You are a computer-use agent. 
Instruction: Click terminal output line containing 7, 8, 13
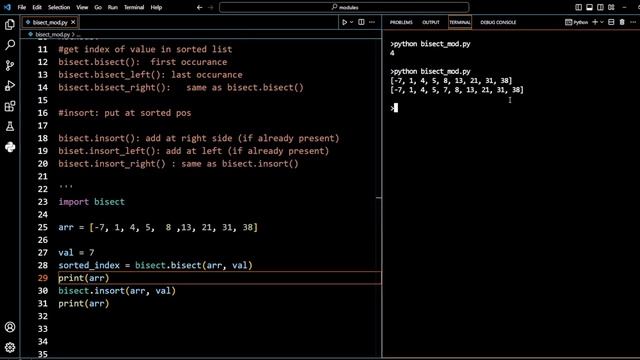(x=456, y=90)
